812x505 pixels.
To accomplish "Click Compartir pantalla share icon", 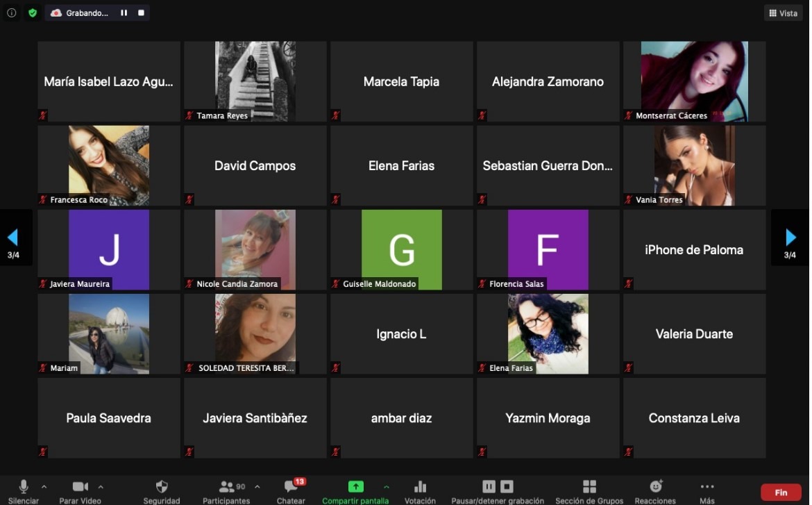I will tap(355, 487).
